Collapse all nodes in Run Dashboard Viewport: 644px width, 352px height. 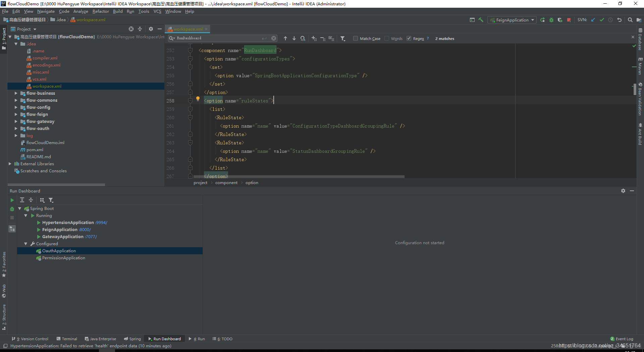click(31, 200)
